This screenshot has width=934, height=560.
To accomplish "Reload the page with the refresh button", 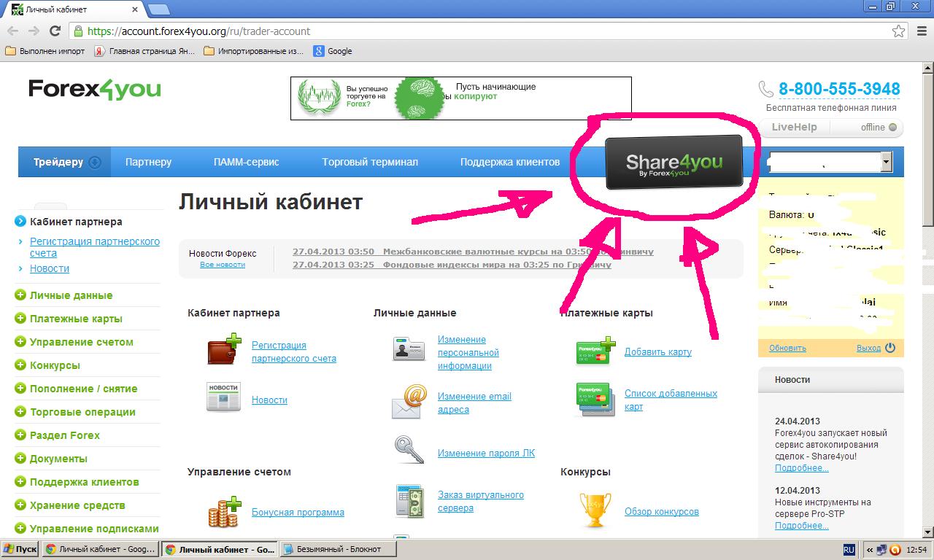I will pyautogui.click(x=55, y=31).
